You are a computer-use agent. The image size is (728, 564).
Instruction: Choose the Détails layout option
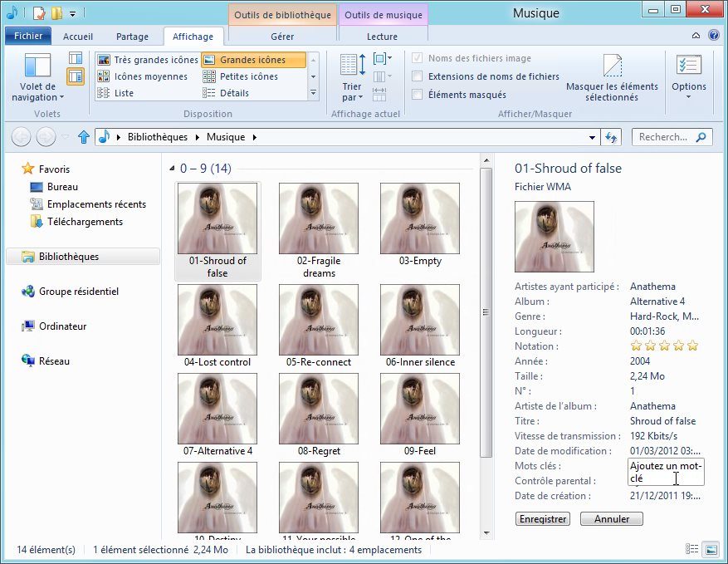(234, 93)
